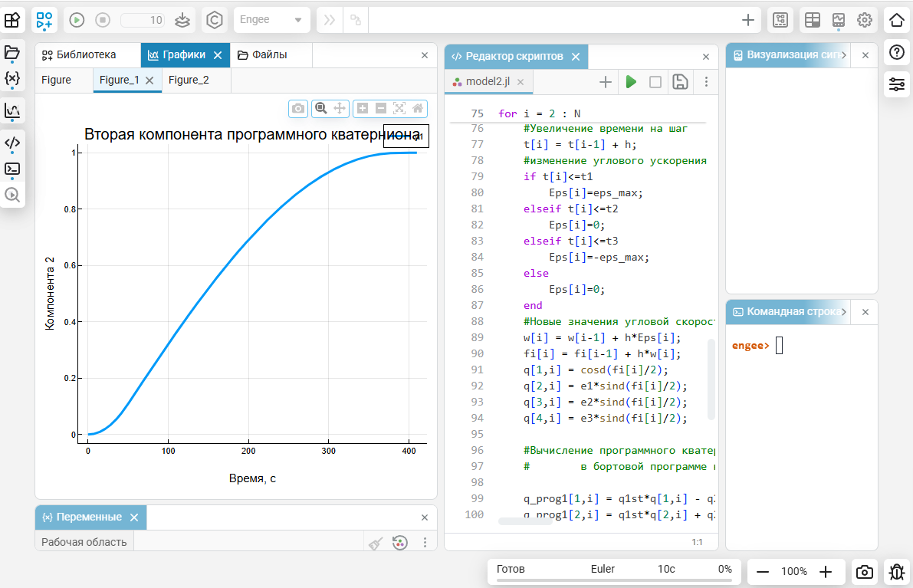This screenshot has width=913, height=588.
Task: Open the sliders settings icon on right sidebar
Action: tap(897, 84)
